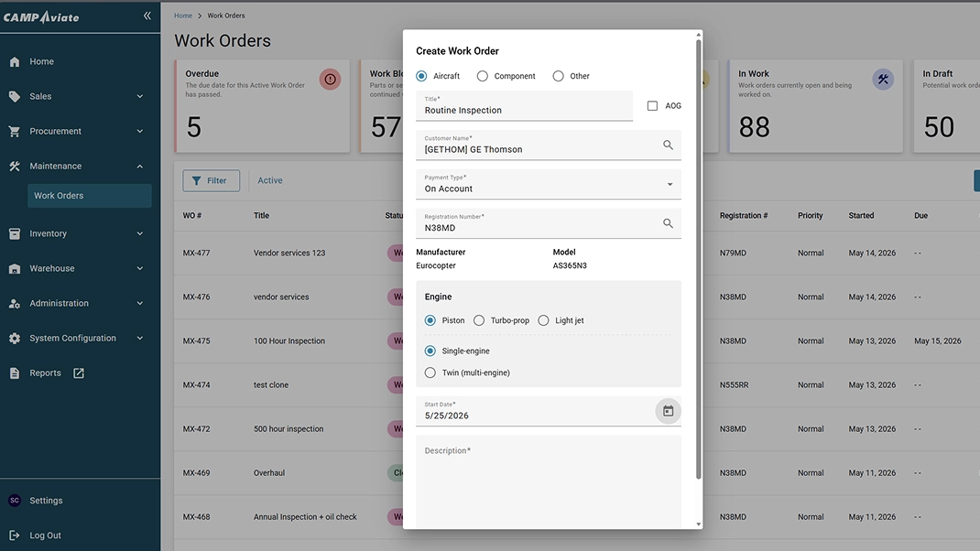
Task: Click the Overdue summary card
Action: [x=263, y=106]
